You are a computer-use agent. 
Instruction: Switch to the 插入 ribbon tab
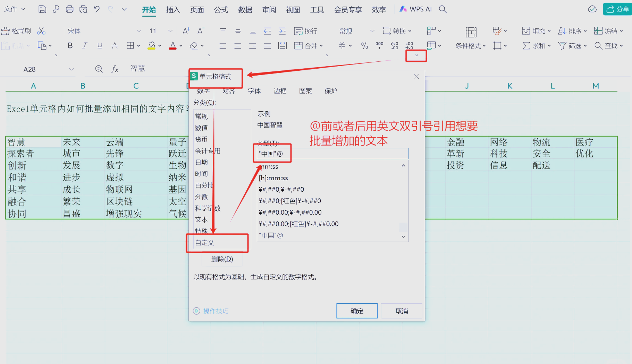173,10
